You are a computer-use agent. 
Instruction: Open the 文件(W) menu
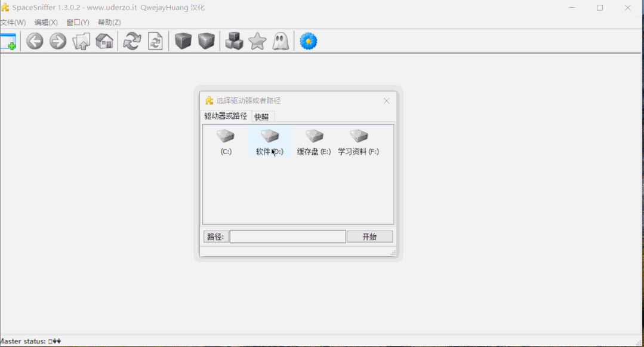[13, 22]
